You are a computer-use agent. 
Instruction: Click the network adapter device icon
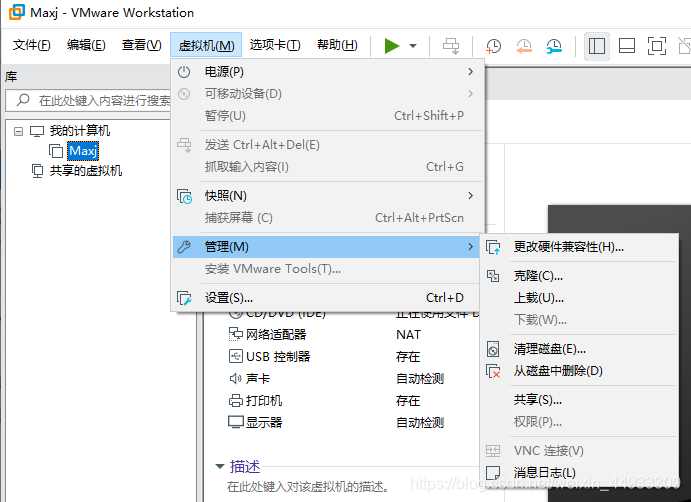[236, 334]
